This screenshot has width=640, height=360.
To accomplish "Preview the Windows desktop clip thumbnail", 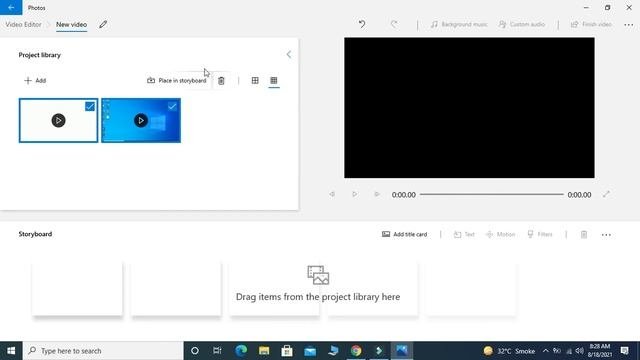I will click(141, 120).
